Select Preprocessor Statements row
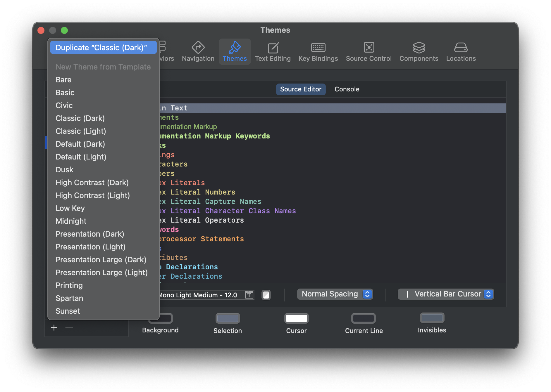The image size is (551, 392). coord(333,239)
